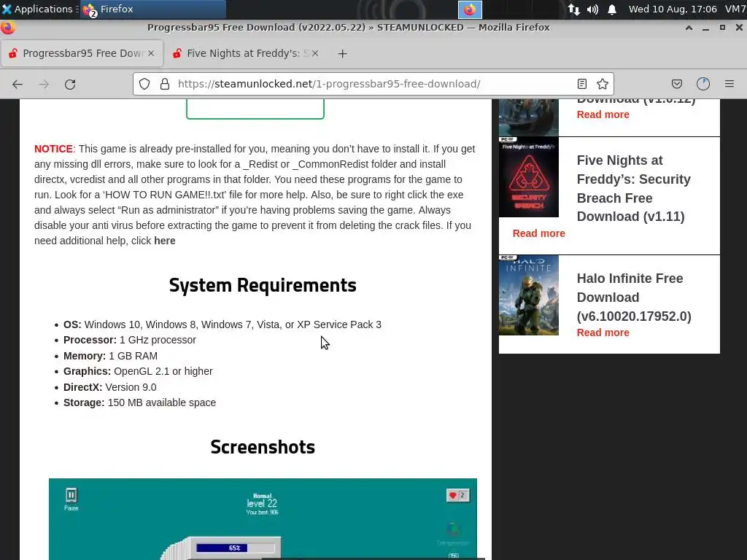Open the Firefox account icon
This screenshot has width=747, height=560.
(x=703, y=84)
